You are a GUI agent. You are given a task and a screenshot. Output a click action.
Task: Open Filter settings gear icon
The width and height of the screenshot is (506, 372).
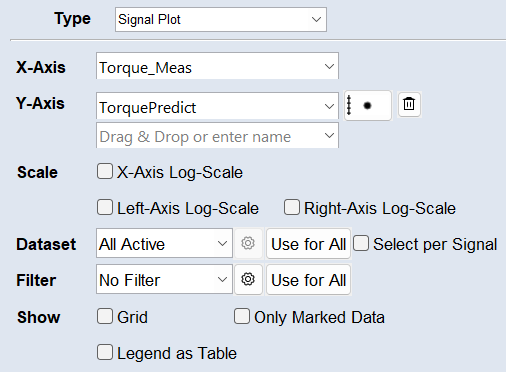(248, 279)
